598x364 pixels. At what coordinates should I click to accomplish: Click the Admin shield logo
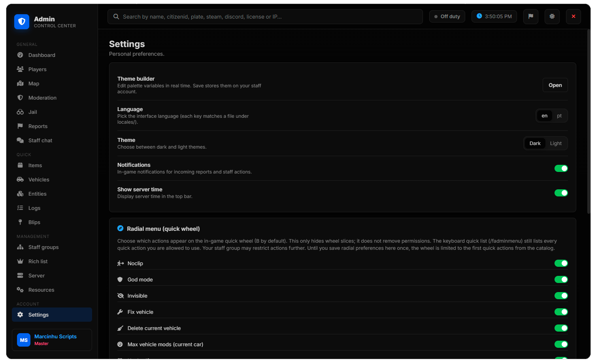click(x=22, y=22)
